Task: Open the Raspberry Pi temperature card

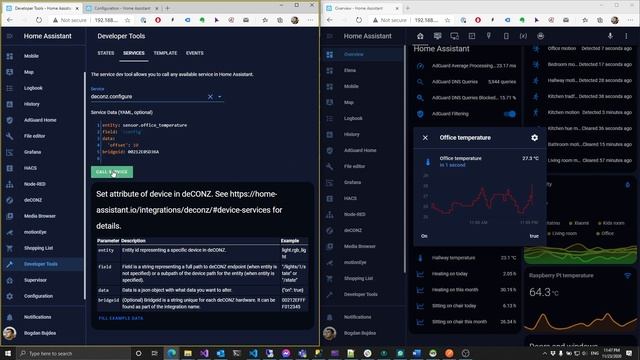Action: (x=580, y=302)
